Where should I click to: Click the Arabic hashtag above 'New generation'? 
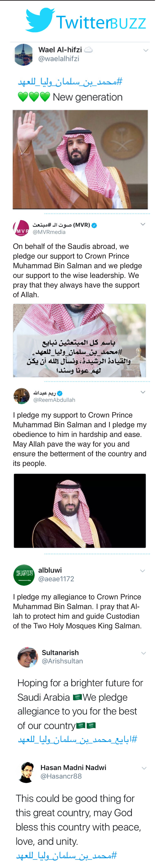coord(70,82)
